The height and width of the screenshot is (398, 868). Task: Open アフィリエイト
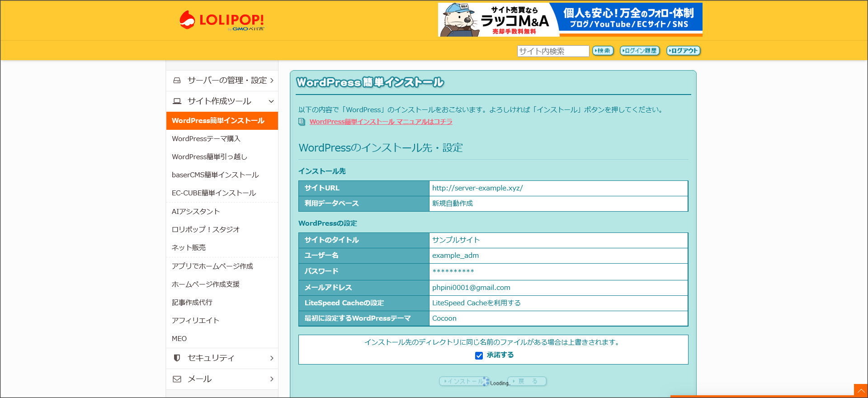click(195, 321)
